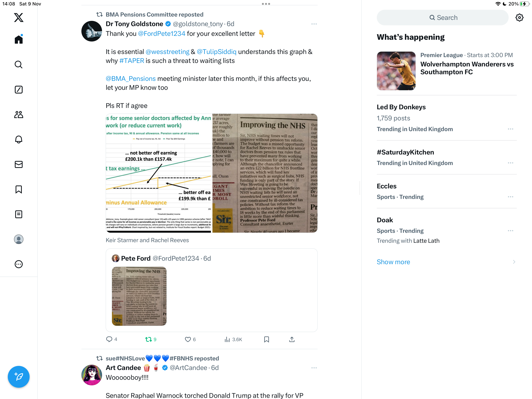Image resolution: width=532 pixels, height=399 pixels.
Task: Open @wesstreeting mention link
Action: [x=167, y=52]
